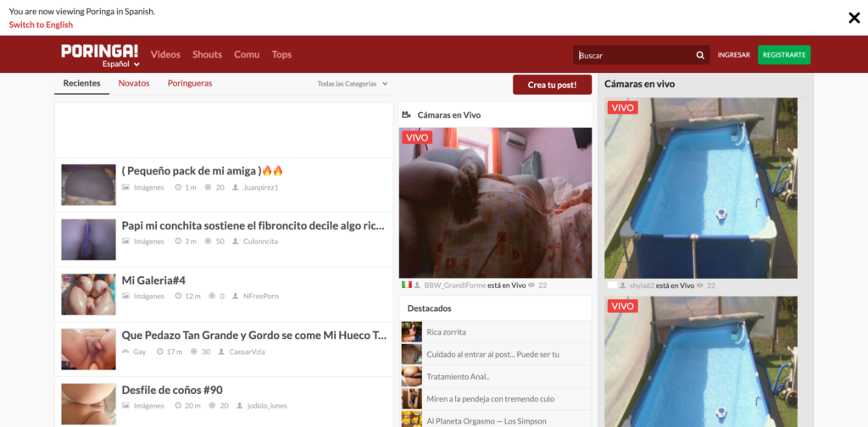This screenshot has width=868, height=427.
Task: Click the Juanpirez1 author name
Action: (261, 187)
